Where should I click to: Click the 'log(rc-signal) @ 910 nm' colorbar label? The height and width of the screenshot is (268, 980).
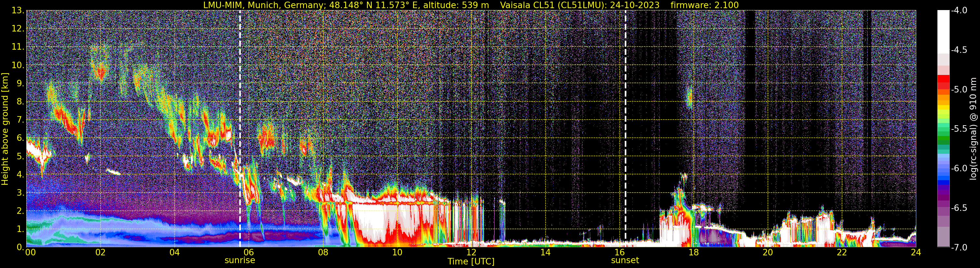pyautogui.click(x=973, y=129)
